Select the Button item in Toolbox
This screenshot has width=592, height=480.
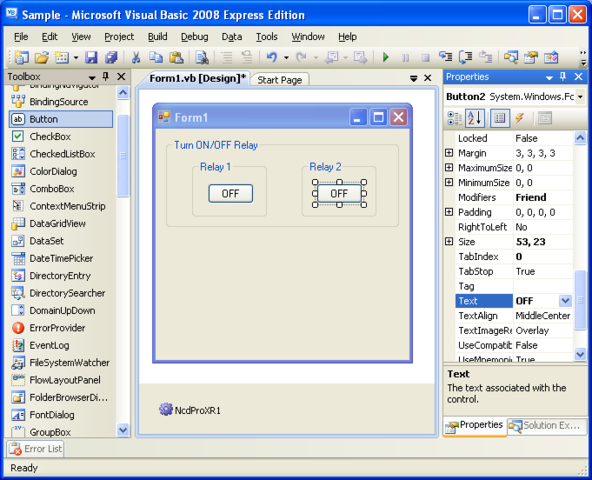point(61,119)
